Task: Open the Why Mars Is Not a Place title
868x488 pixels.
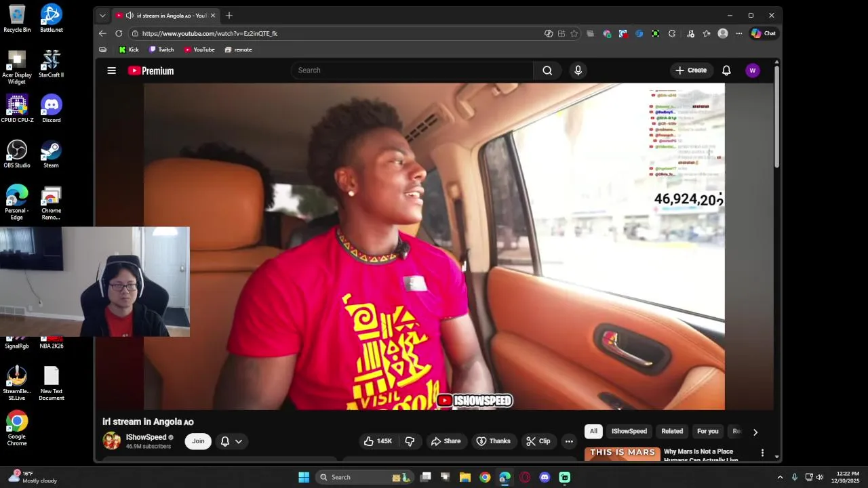Action: (x=701, y=455)
